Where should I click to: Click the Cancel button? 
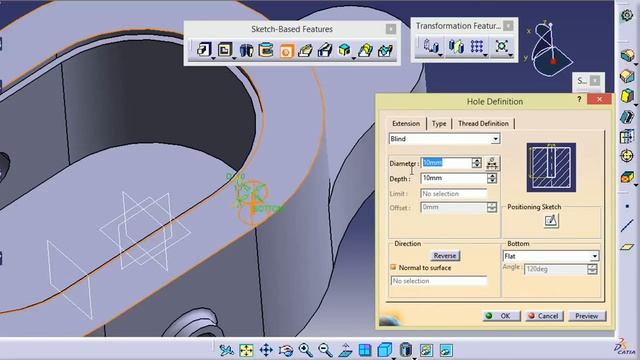click(x=544, y=316)
